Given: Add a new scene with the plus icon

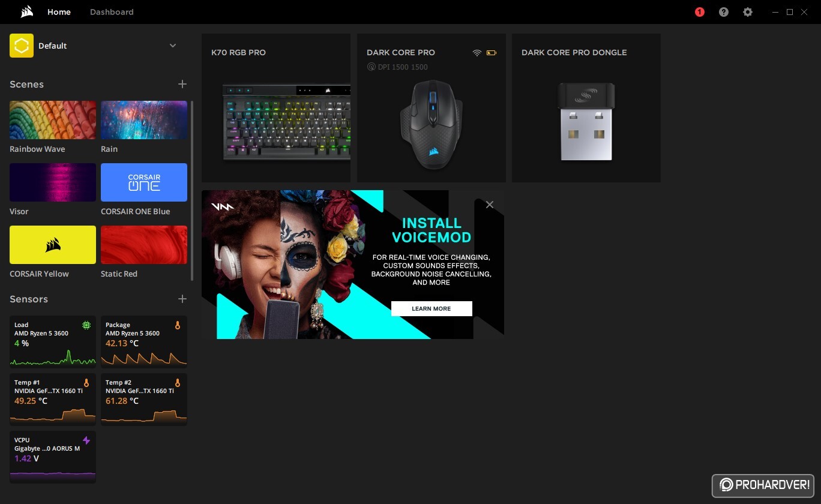Looking at the screenshot, I should 182,84.
